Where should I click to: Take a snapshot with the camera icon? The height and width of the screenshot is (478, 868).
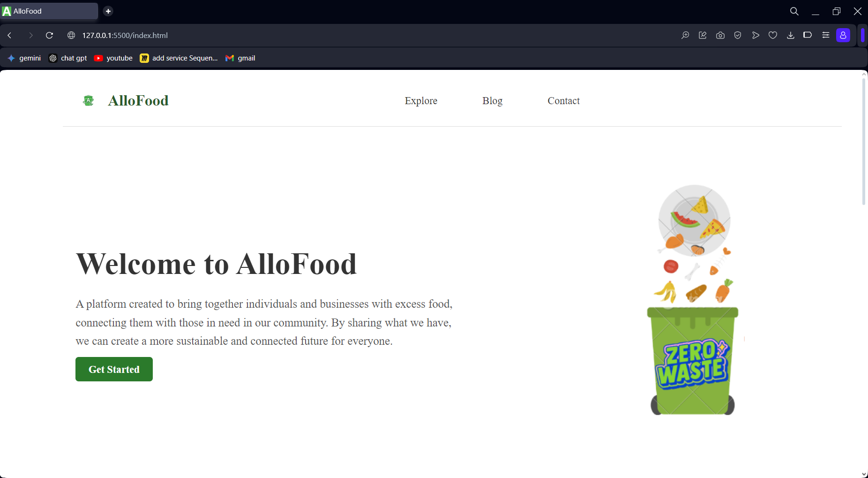[x=720, y=35]
